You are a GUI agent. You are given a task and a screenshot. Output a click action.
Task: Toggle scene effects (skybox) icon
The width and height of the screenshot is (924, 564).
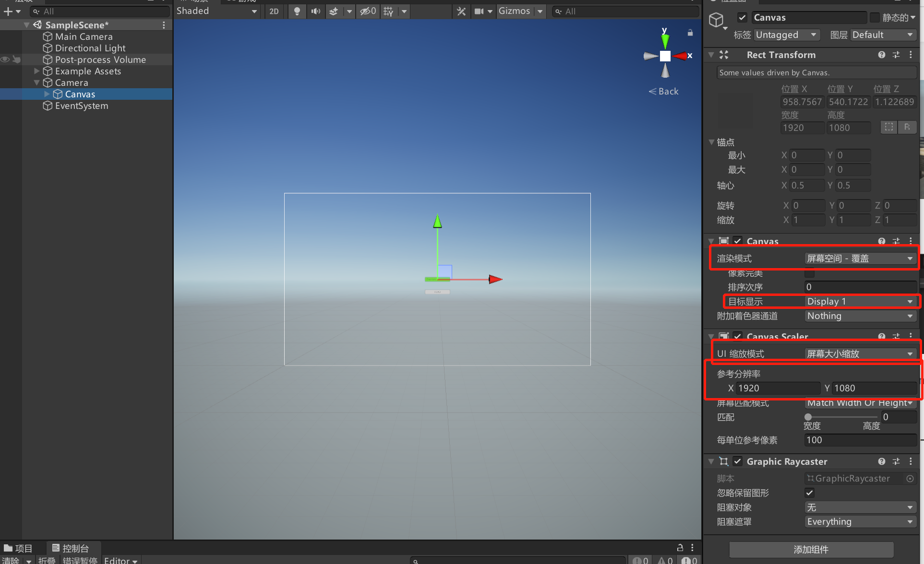click(334, 11)
